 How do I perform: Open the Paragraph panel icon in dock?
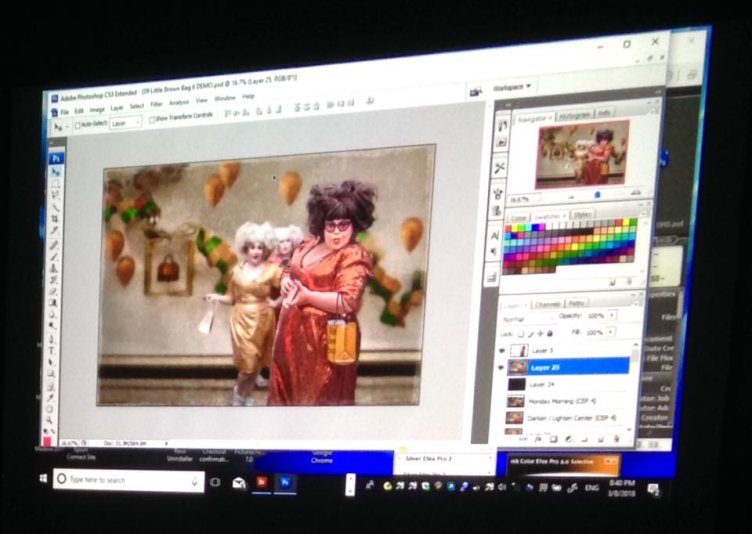494,252
